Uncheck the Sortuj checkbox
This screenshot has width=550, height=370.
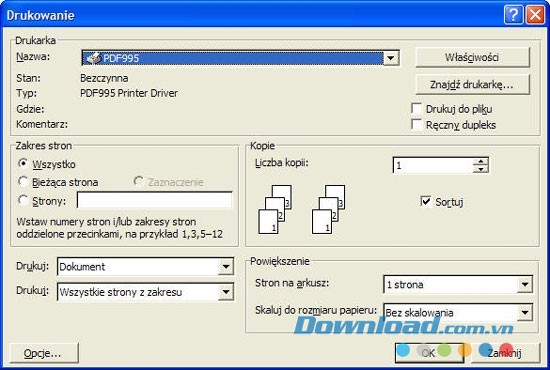tap(425, 201)
